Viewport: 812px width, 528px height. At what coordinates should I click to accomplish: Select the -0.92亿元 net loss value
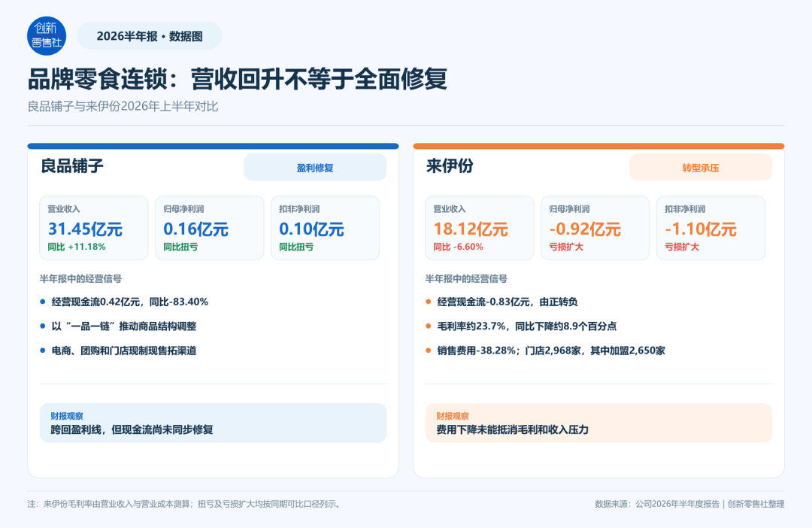click(x=585, y=229)
